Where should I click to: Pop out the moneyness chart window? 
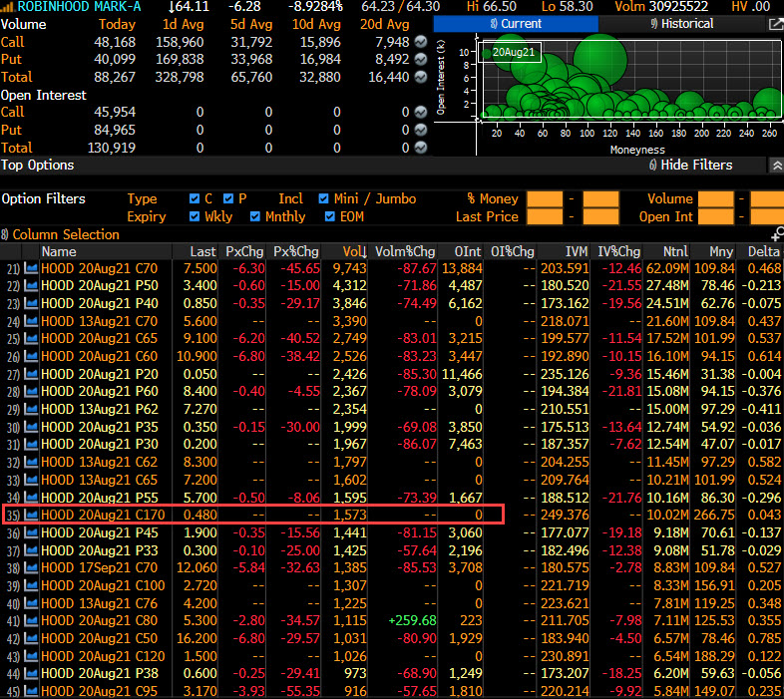[775, 24]
